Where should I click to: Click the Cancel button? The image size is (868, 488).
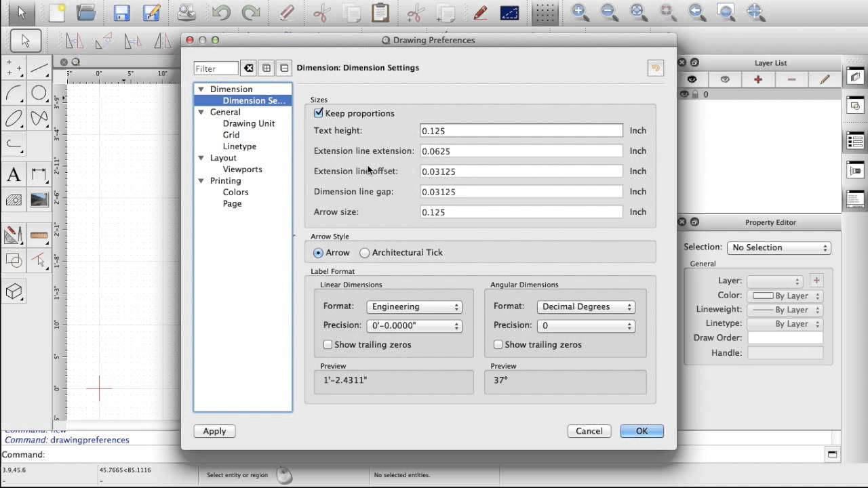pos(589,431)
